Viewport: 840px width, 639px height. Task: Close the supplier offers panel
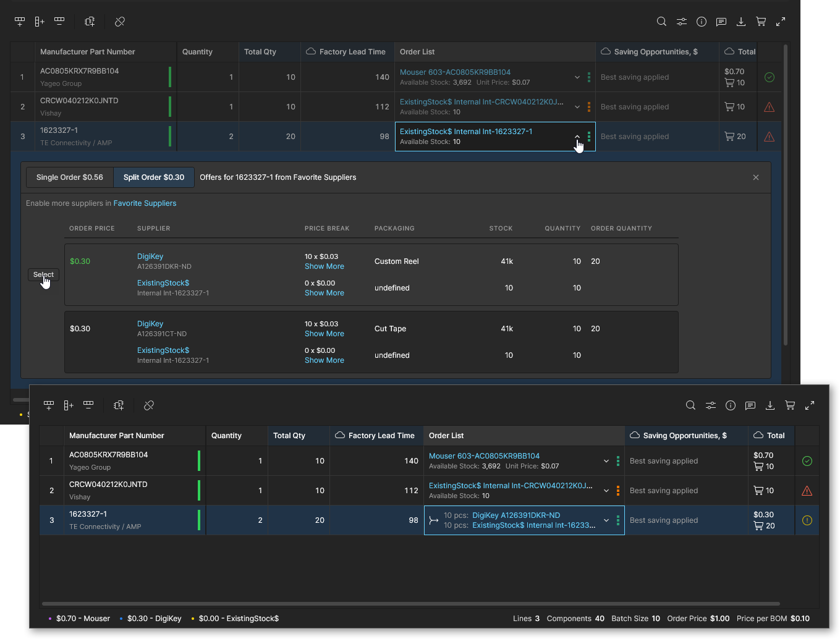tap(756, 177)
